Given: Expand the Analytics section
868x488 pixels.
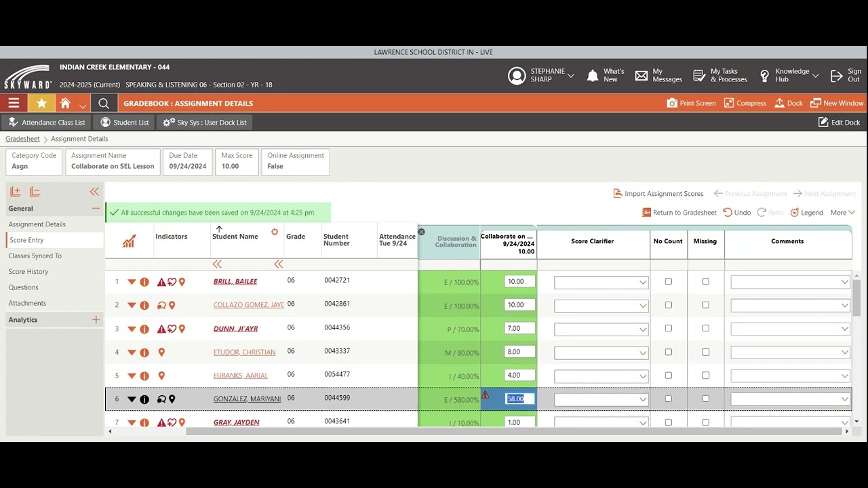Looking at the screenshot, I should tap(96, 319).
